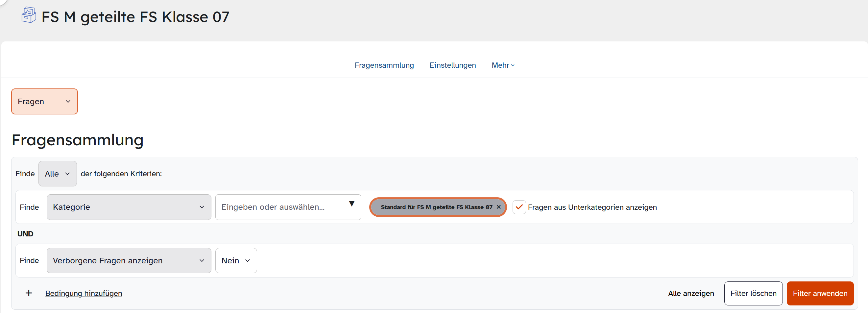
Task: Click the Standard für FS M geteilte tag
Action: [436, 207]
